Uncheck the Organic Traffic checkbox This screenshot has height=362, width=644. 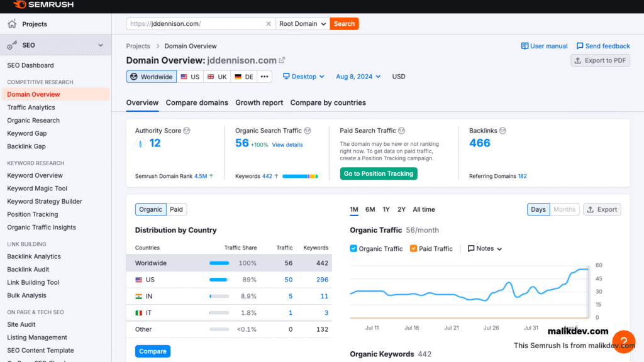point(353,248)
